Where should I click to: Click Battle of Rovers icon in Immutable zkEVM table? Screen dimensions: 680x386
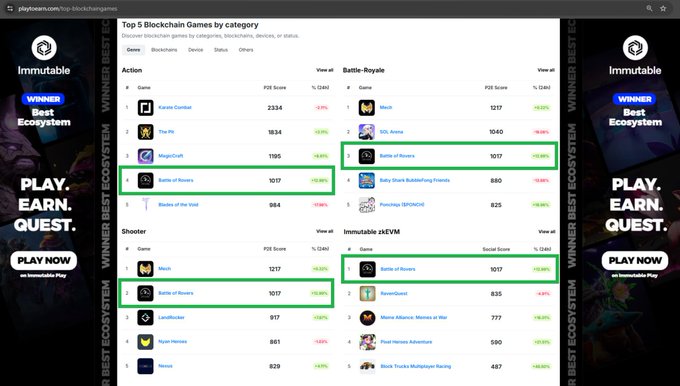(x=368, y=269)
